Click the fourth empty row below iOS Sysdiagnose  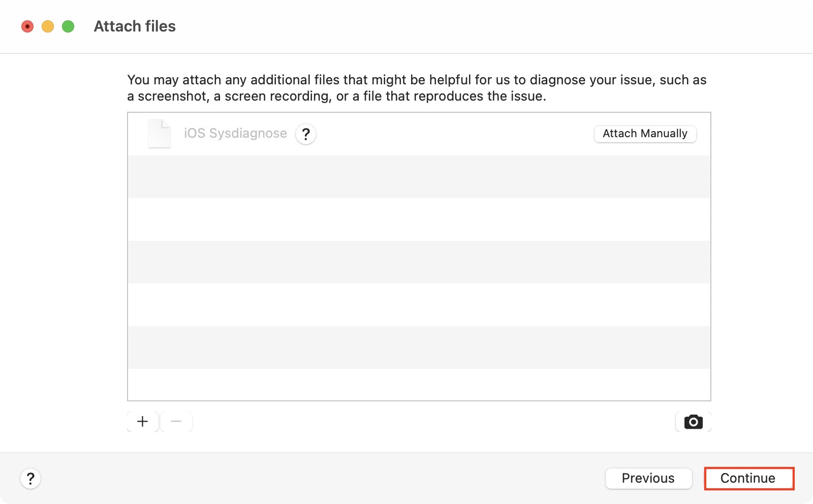[419, 305]
